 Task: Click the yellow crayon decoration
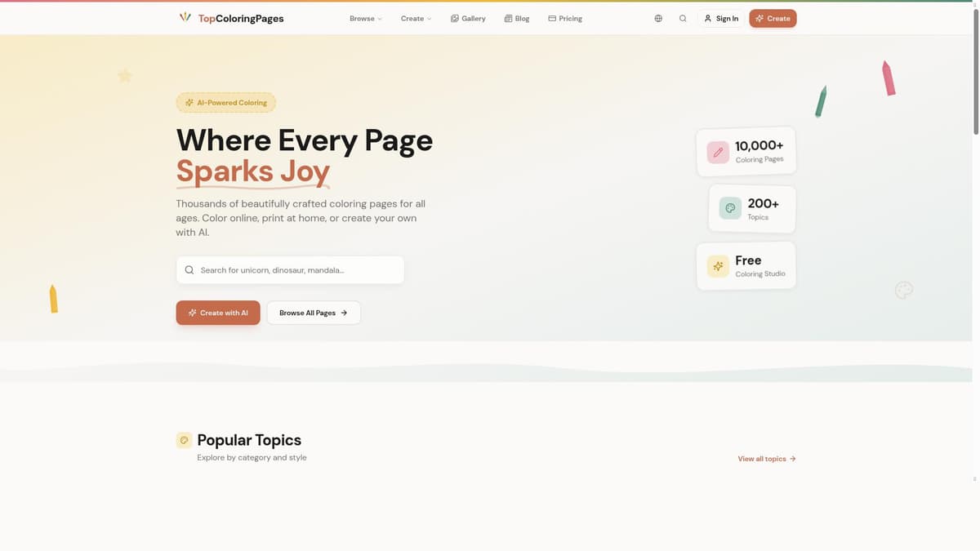point(53,299)
